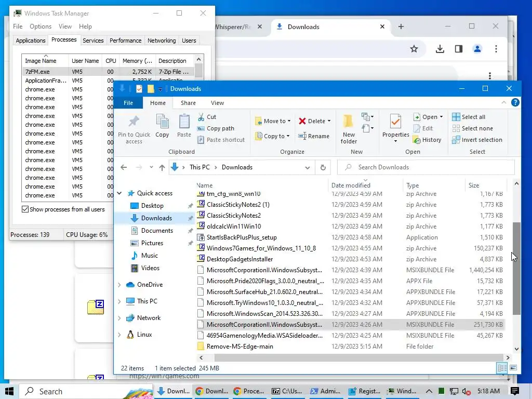The width and height of the screenshot is (532, 399).
Task: Select StartIsBackPlusPlus_setup file
Action: tap(242, 237)
